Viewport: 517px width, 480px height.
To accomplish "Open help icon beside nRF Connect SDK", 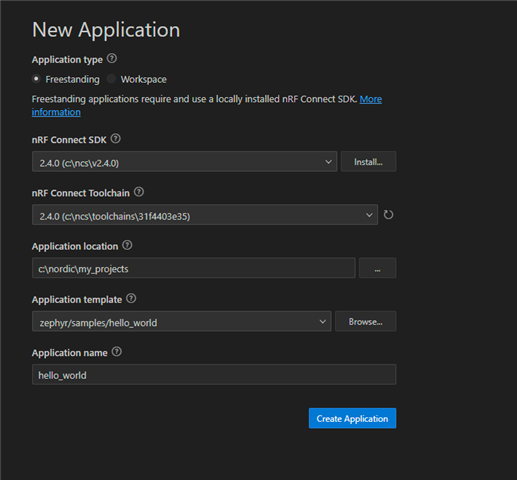I will coord(116,139).
